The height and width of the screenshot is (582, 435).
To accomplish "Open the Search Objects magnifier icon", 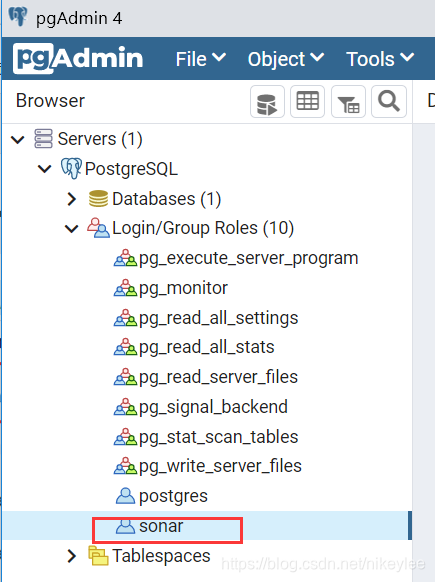I will pyautogui.click(x=389, y=102).
